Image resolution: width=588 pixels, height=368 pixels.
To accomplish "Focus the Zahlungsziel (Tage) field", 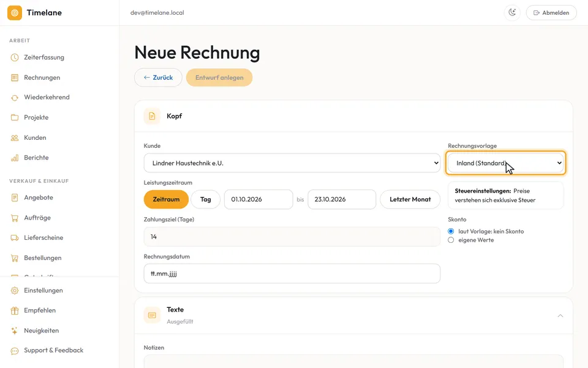I will (x=292, y=237).
